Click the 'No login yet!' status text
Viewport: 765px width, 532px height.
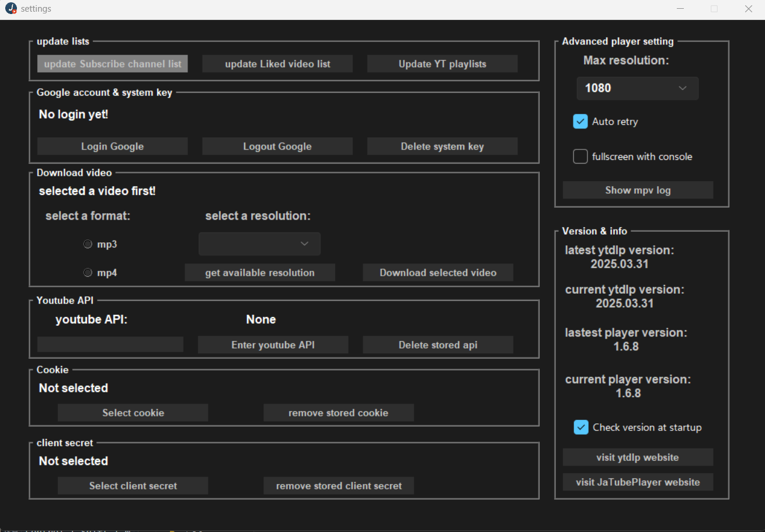pos(74,114)
